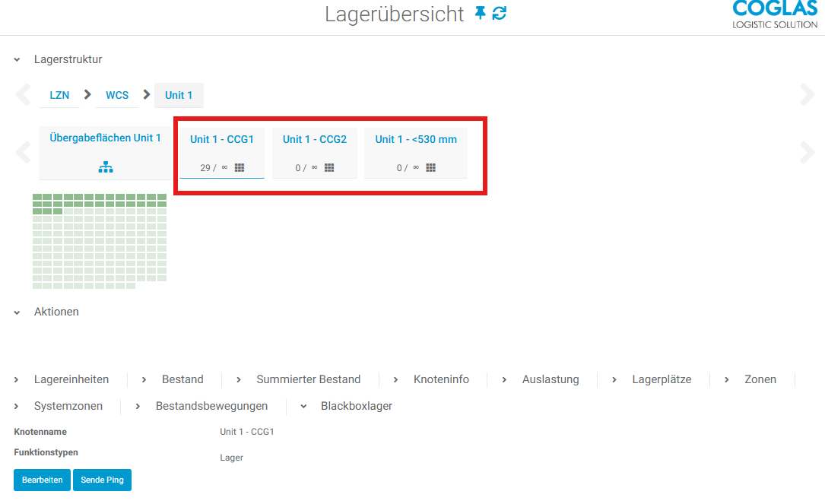Click the right arrow of node tiles row

coord(807,153)
